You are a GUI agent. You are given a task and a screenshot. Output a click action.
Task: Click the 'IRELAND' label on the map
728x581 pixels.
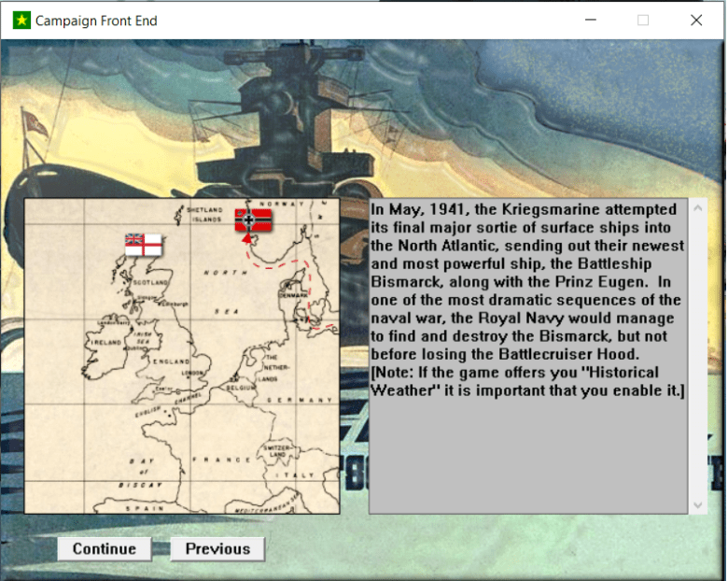105,343
